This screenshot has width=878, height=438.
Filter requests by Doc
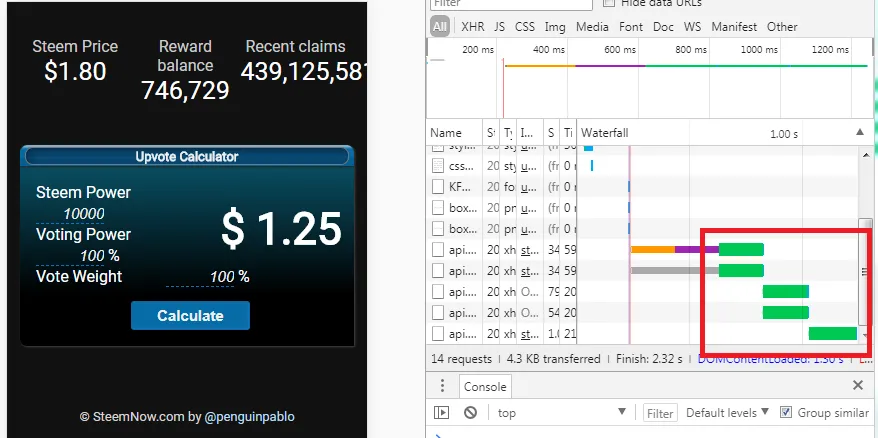coord(663,26)
